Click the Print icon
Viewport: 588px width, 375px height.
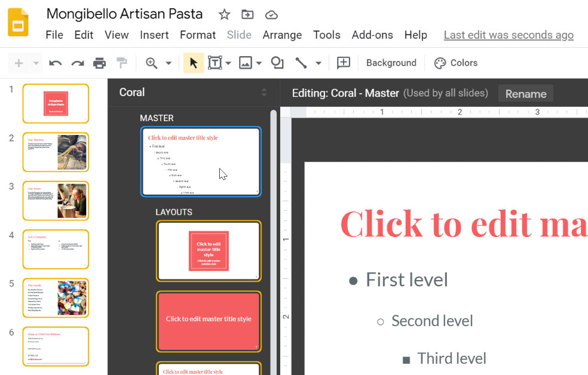(x=100, y=63)
